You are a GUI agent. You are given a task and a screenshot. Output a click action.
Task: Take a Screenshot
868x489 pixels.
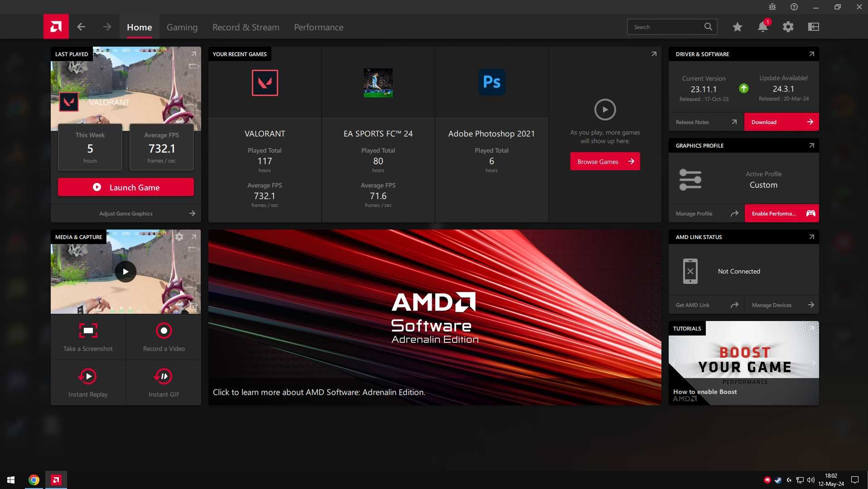88,337
